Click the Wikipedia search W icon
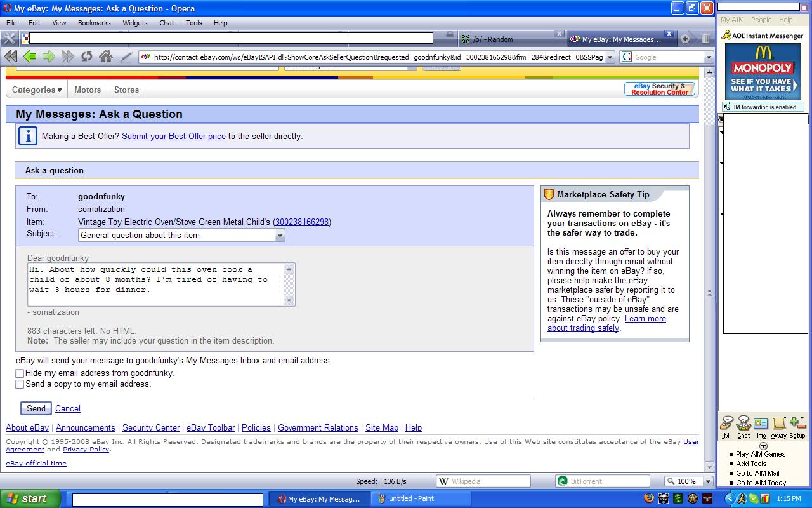 444,481
